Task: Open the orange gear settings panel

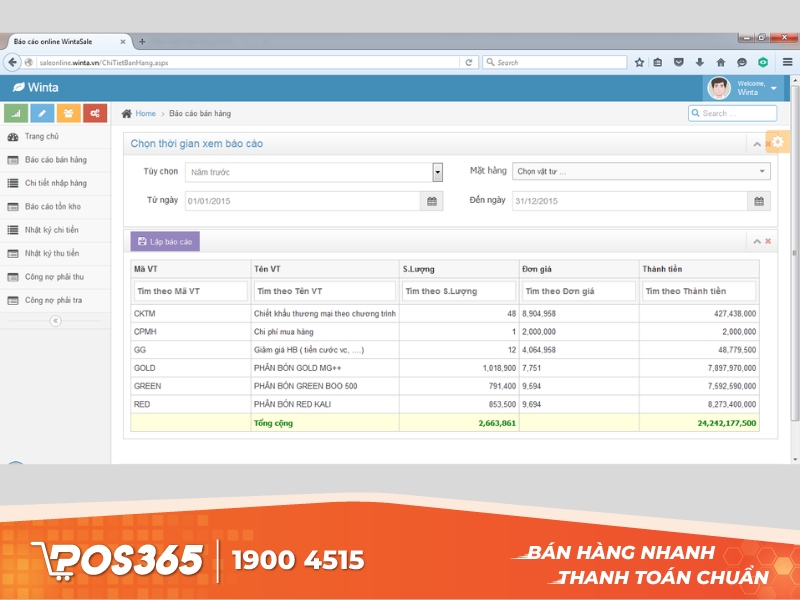Action: click(777, 141)
